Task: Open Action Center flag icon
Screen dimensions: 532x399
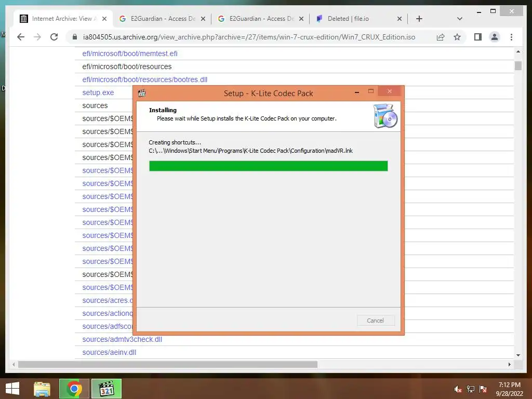Action: [483, 389]
